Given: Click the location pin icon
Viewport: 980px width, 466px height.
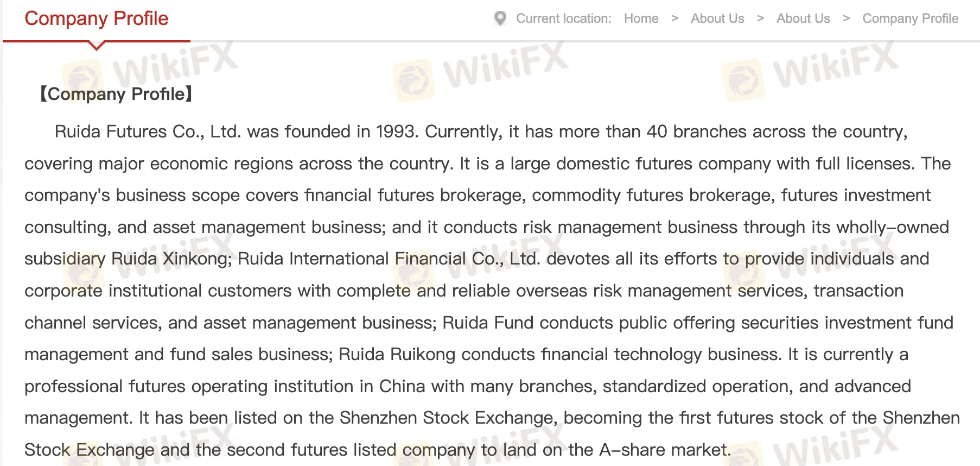Looking at the screenshot, I should coord(500,18).
